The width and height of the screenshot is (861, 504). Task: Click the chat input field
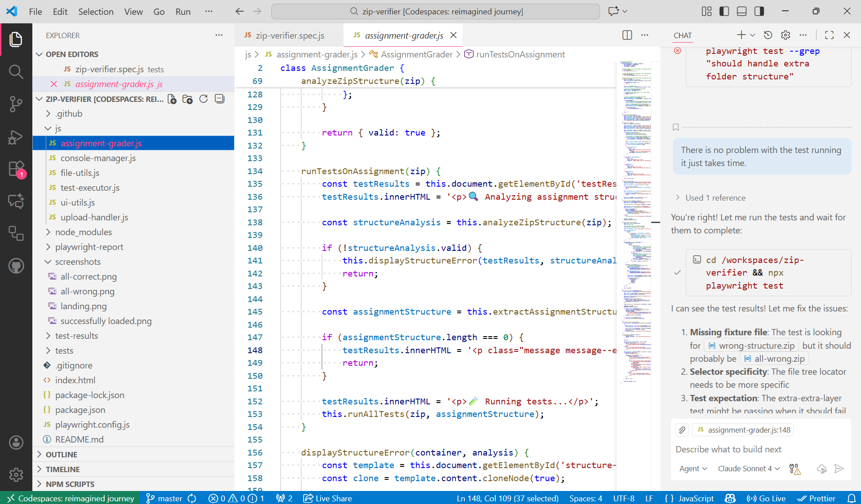point(760,449)
